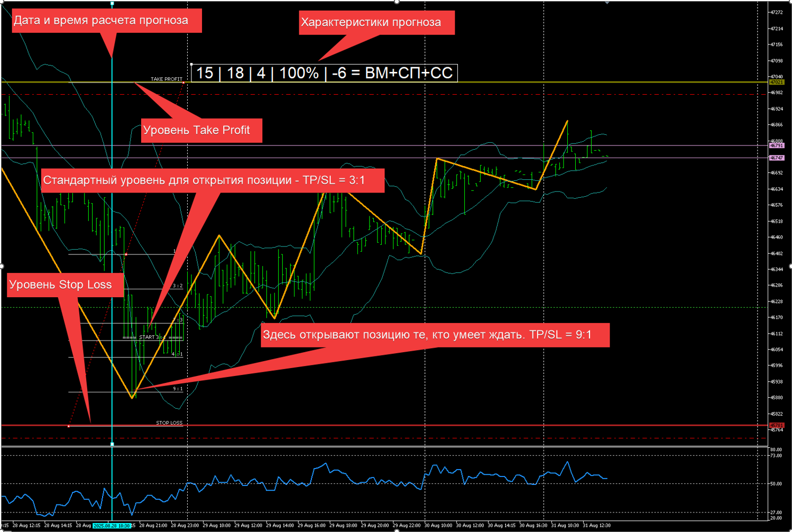Click the 'Стандартный уровень для открытия позиции' callout
Screen dimensions: 792x532
[x=212, y=180]
